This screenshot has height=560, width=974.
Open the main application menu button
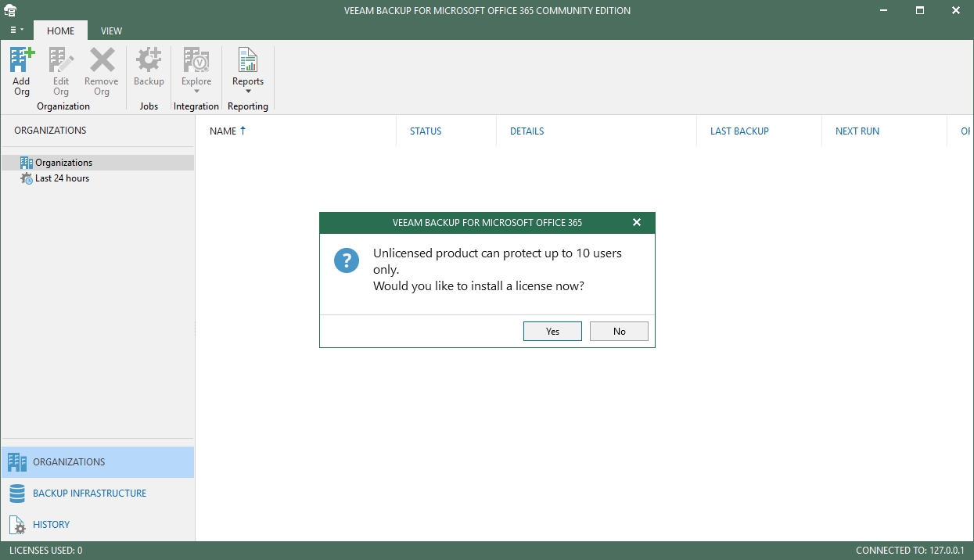(x=16, y=31)
